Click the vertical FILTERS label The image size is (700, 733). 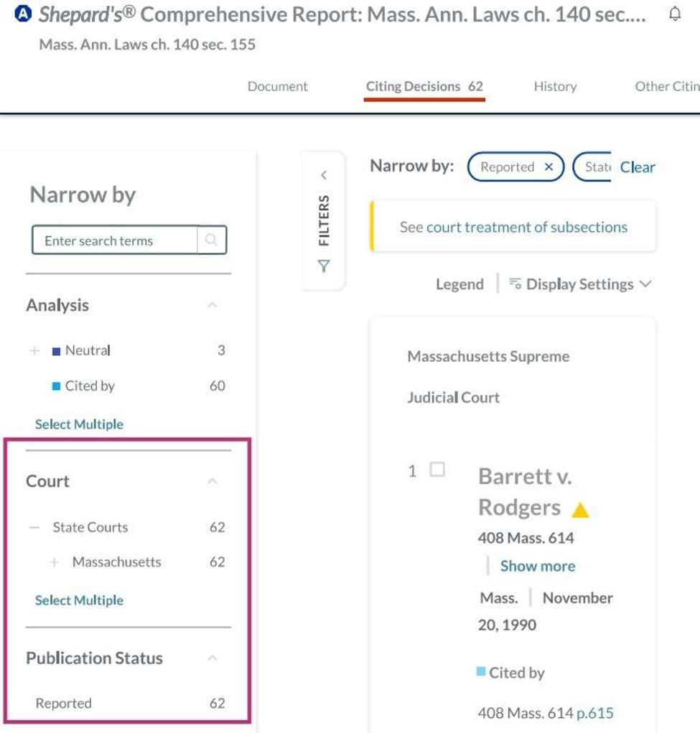324,220
